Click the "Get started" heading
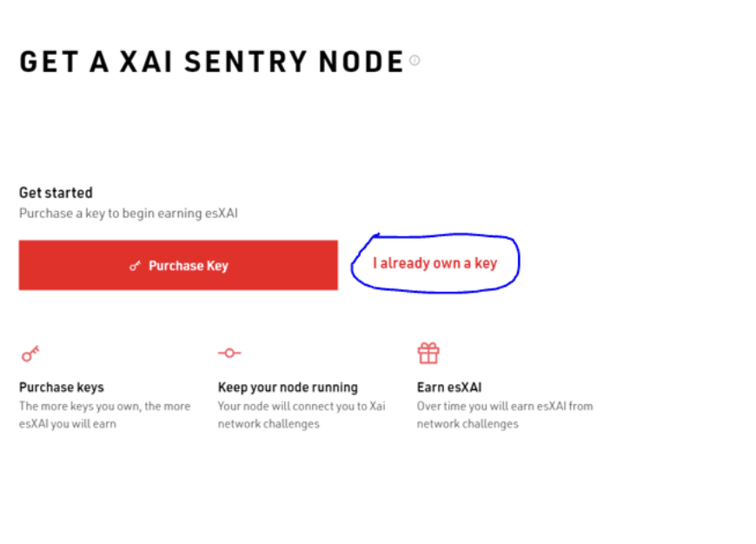 click(56, 193)
